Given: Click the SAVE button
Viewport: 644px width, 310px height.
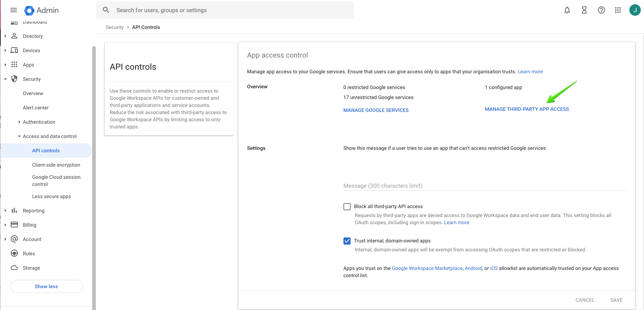Looking at the screenshot, I should pyautogui.click(x=616, y=300).
